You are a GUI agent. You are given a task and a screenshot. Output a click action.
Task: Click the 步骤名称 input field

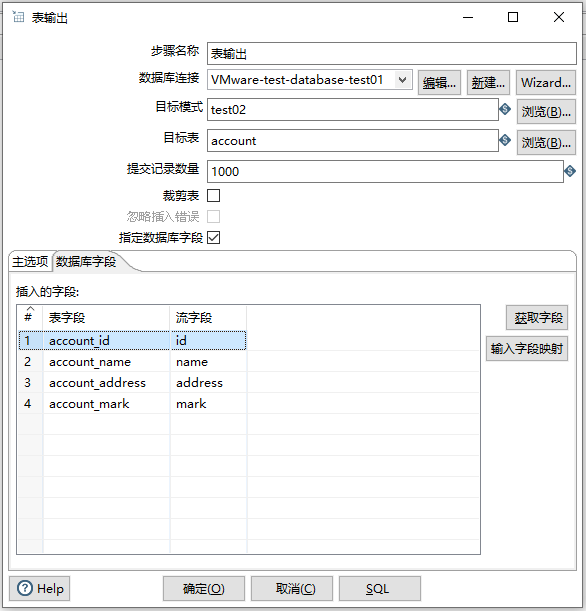click(x=392, y=53)
